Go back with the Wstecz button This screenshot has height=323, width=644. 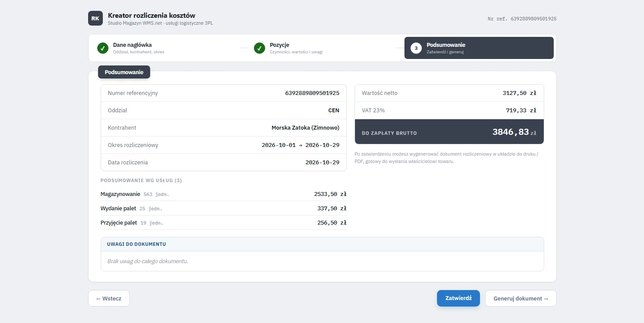pos(109,298)
